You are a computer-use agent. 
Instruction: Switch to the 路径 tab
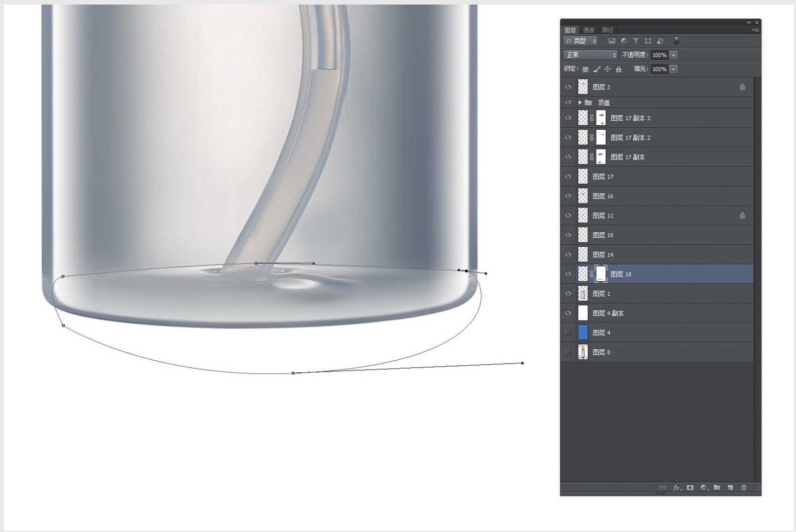point(608,30)
